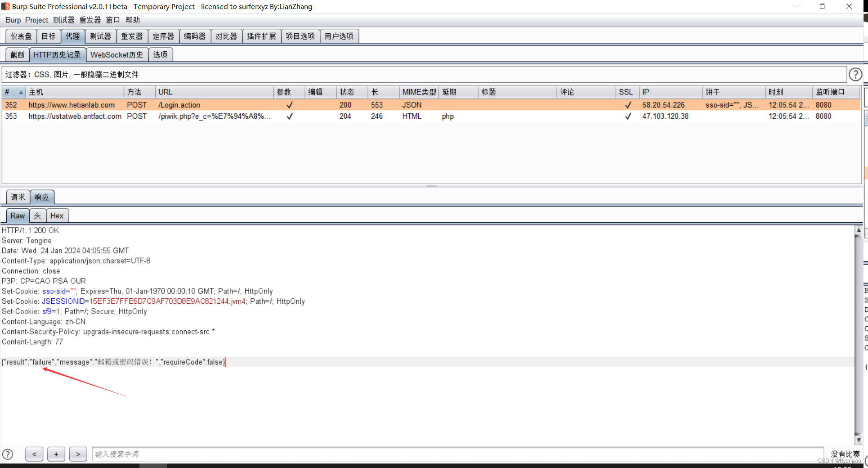
Task: Open the Project menu
Action: (36, 20)
